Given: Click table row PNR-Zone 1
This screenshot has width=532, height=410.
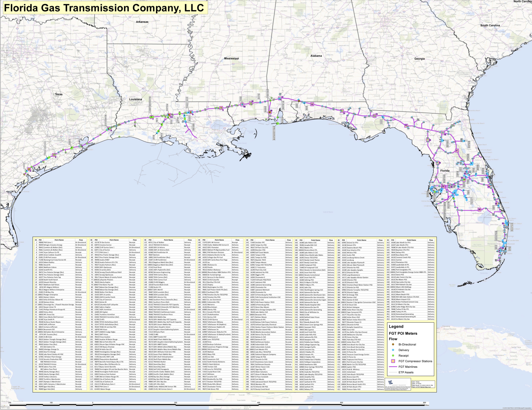Looking at the screenshot, I should [60, 243].
